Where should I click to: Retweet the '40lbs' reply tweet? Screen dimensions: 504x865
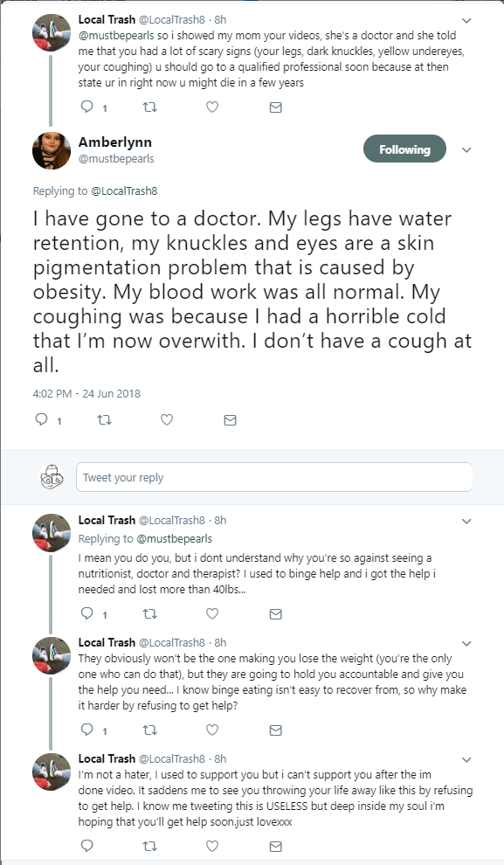point(150,613)
